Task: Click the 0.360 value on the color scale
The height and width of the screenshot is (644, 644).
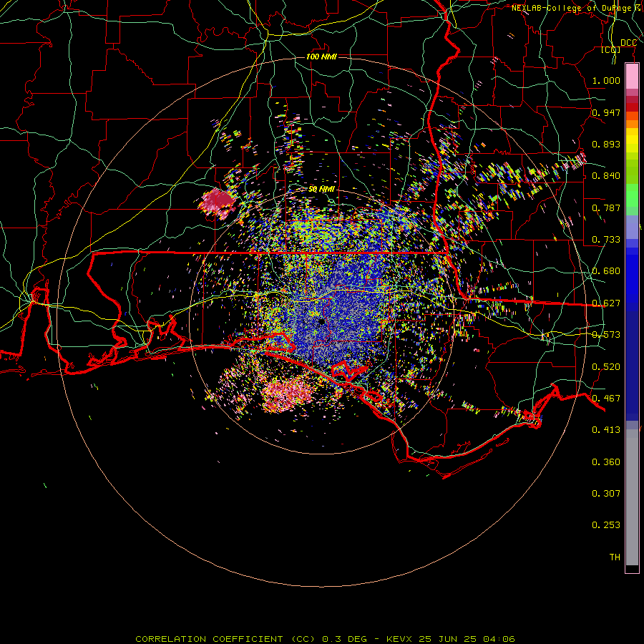Action: point(606,462)
